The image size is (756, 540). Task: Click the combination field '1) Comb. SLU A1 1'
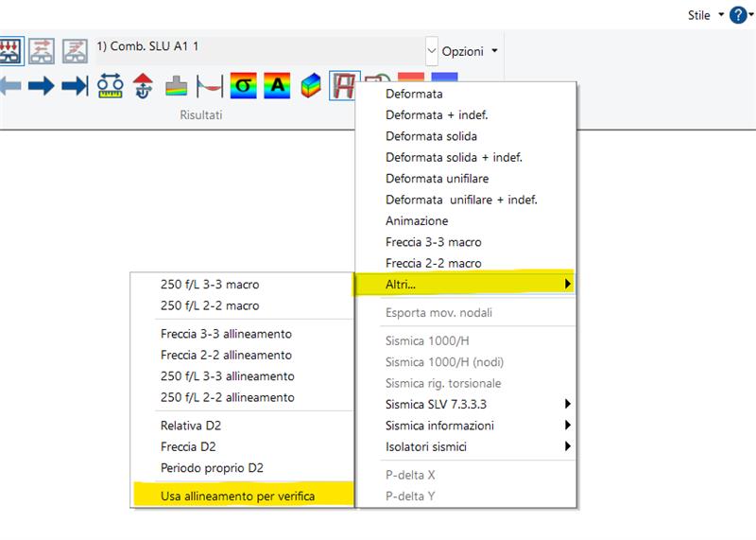click(259, 51)
